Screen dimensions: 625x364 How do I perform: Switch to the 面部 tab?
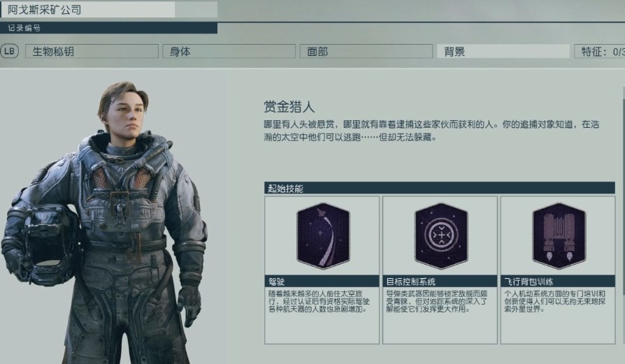tap(366, 52)
